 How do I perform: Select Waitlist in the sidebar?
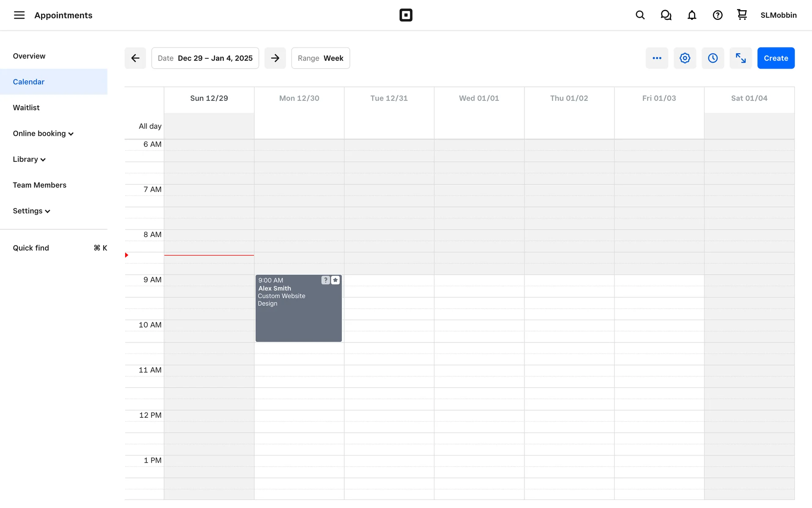(x=26, y=108)
